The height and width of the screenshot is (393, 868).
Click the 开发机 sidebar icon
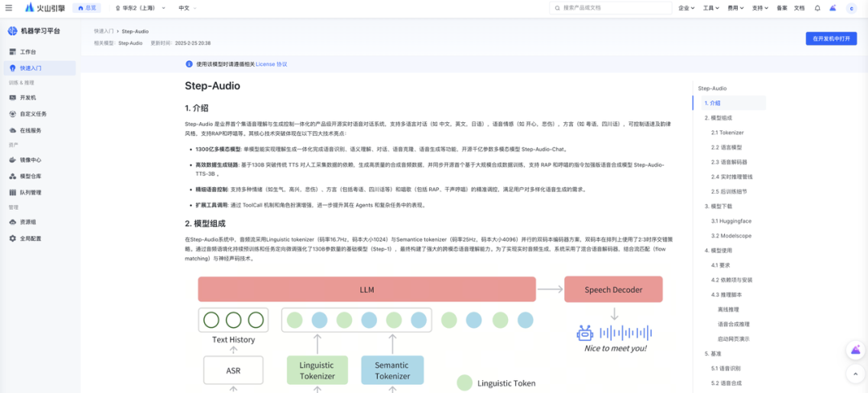click(x=13, y=97)
